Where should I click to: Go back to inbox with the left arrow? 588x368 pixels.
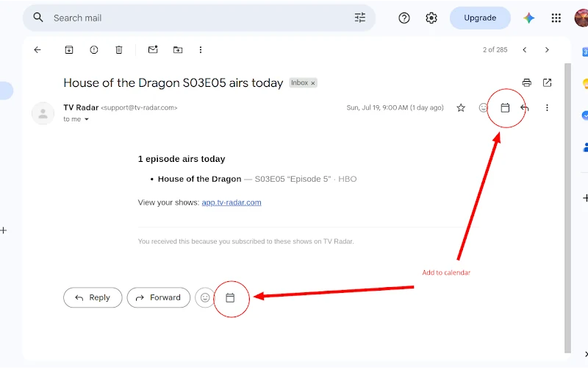pos(37,49)
